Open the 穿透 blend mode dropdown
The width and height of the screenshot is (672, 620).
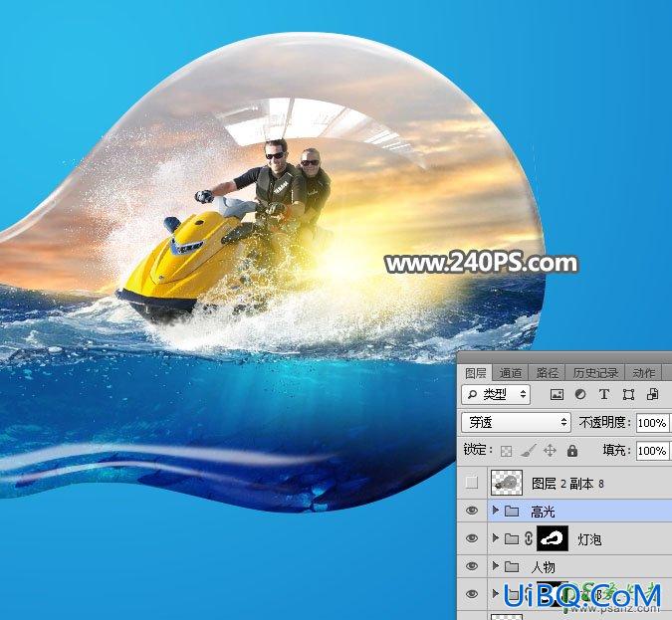pyautogui.click(x=516, y=423)
